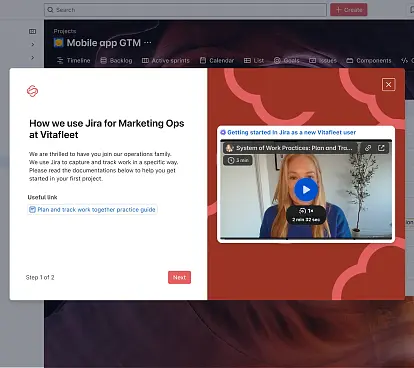Open the Projects breadcrumb link

[x=65, y=31]
